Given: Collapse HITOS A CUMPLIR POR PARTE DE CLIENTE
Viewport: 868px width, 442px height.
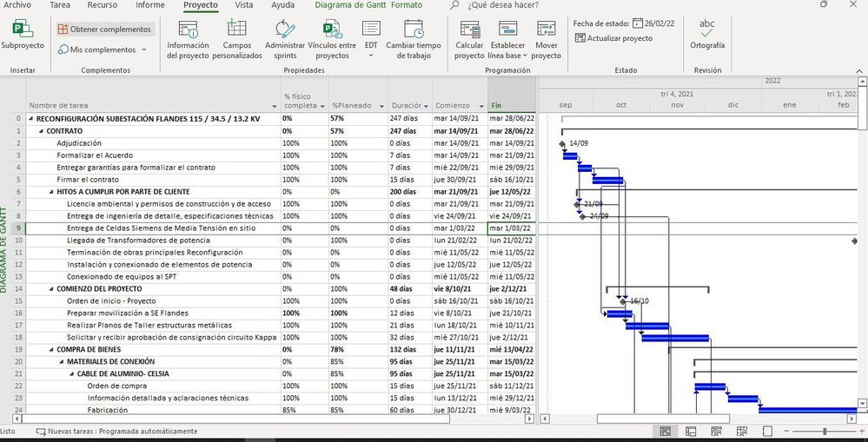Looking at the screenshot, I should click(51, 192).
